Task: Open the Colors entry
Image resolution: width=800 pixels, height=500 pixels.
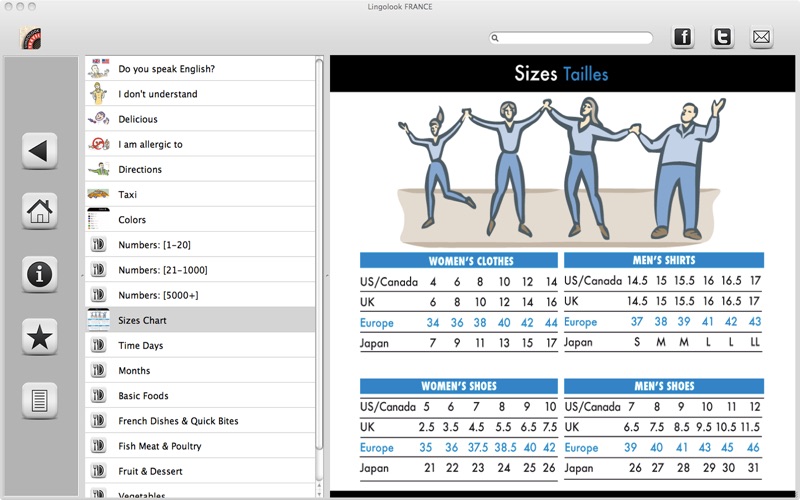Action: click(200, 219)
